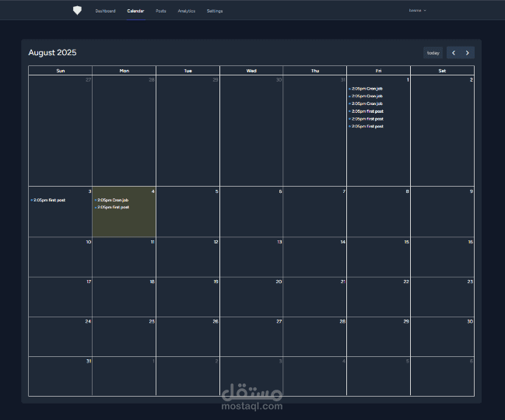The height and width of the screenshot is (420, 505).
Task: Click the shield logo icon in navbar
Action: tap(77, 11)
